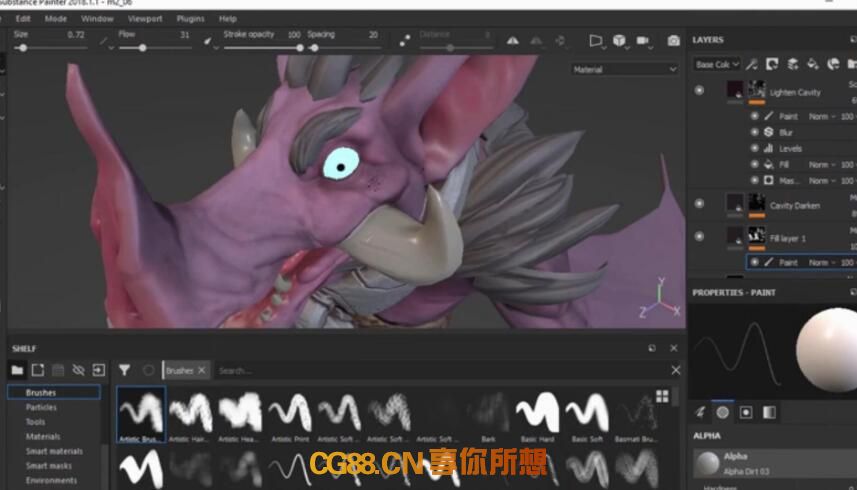Click the Alpha Dirt 03 alpha button

[x=775, y=463]
